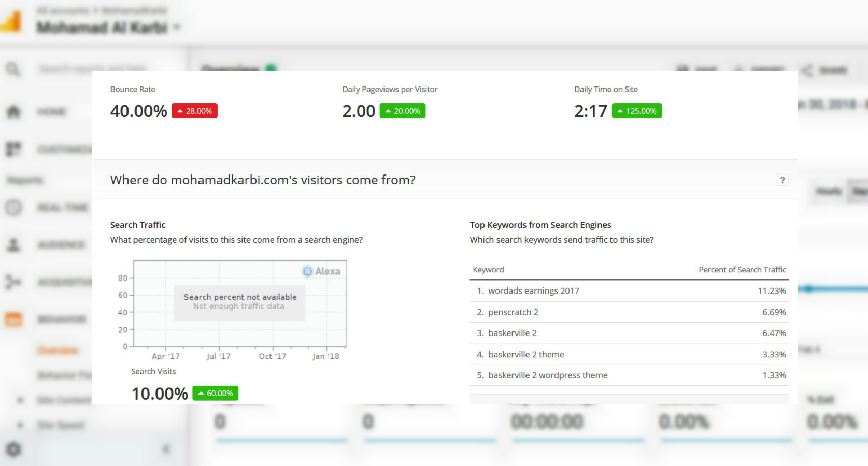
Task: Click the help question mark button
Action: click(x=783, y=180)
